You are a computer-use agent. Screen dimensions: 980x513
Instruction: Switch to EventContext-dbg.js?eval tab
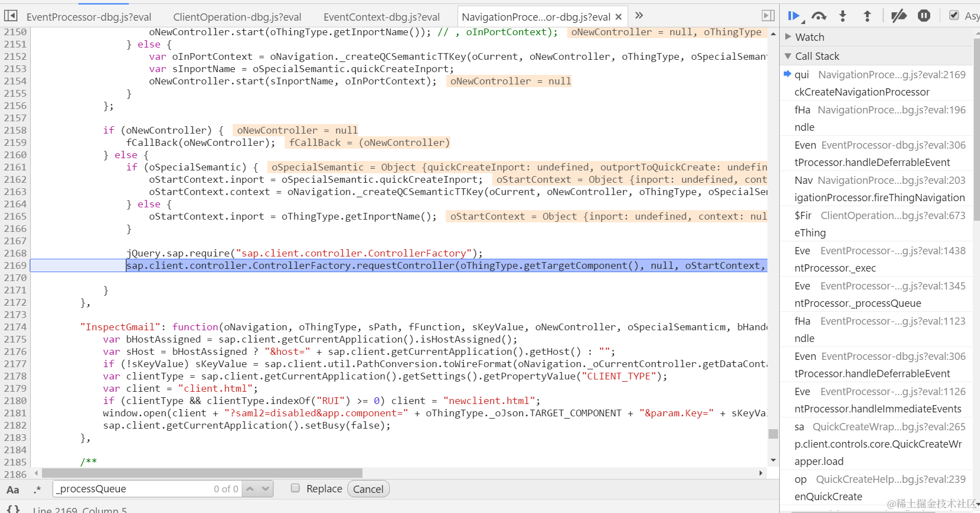coord(381,17)
